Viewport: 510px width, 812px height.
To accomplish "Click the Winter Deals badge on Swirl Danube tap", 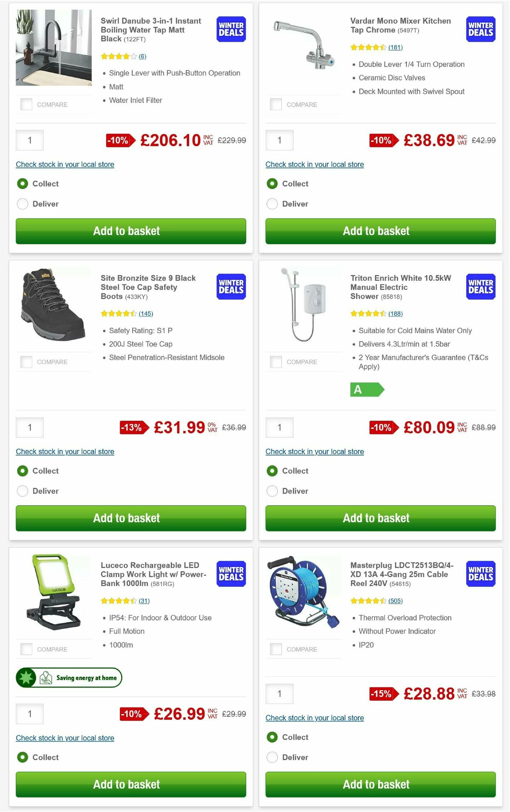I will 230,29.
